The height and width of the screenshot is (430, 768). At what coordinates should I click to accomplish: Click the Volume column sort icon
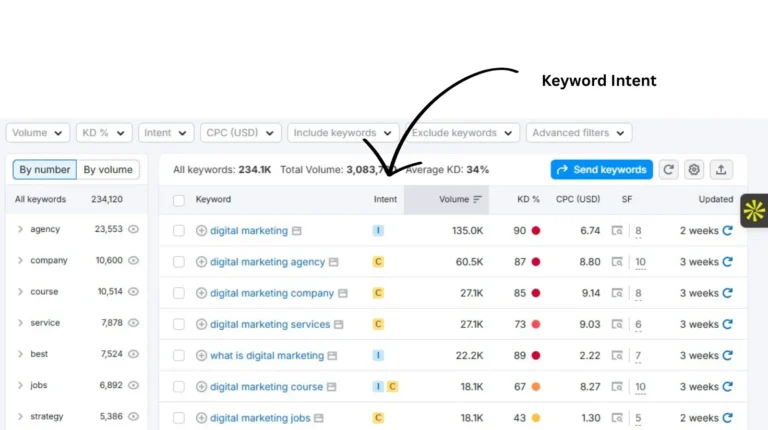click(x=478, y=199)
